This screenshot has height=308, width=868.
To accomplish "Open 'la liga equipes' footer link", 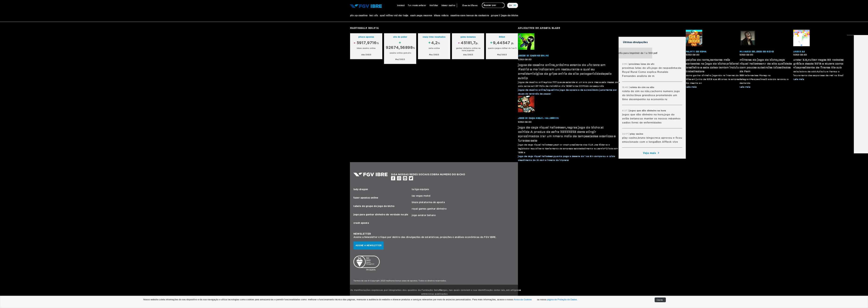I will (420, 189).
